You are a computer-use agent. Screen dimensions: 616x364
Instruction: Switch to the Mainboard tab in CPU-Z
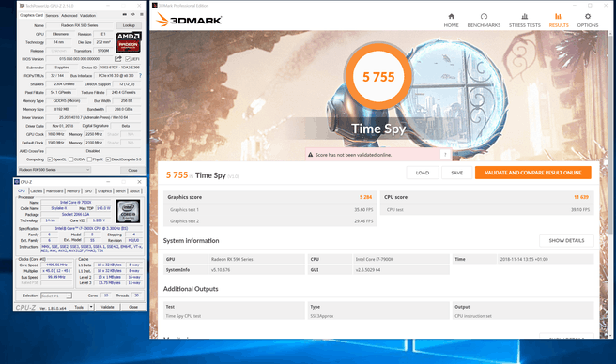click(54, 190)
